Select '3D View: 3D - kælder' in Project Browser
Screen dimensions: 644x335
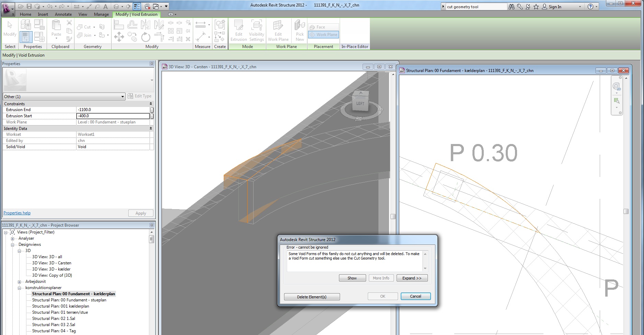[x=51, y=269]
